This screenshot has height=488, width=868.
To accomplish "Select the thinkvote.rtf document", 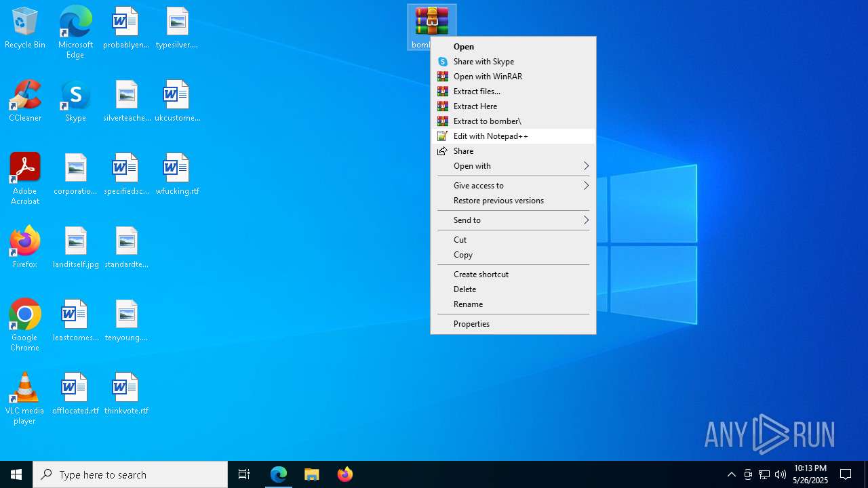I will coord(126,394).
